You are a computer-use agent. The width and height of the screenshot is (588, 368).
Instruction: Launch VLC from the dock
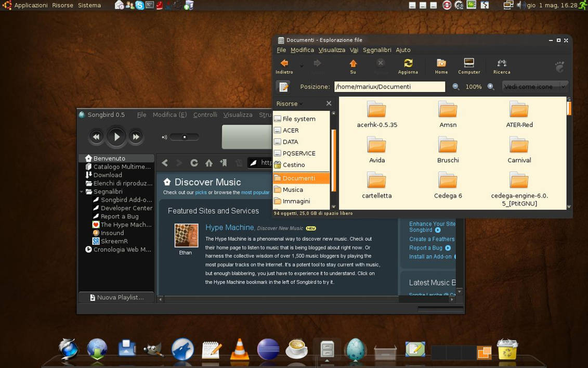239,348
